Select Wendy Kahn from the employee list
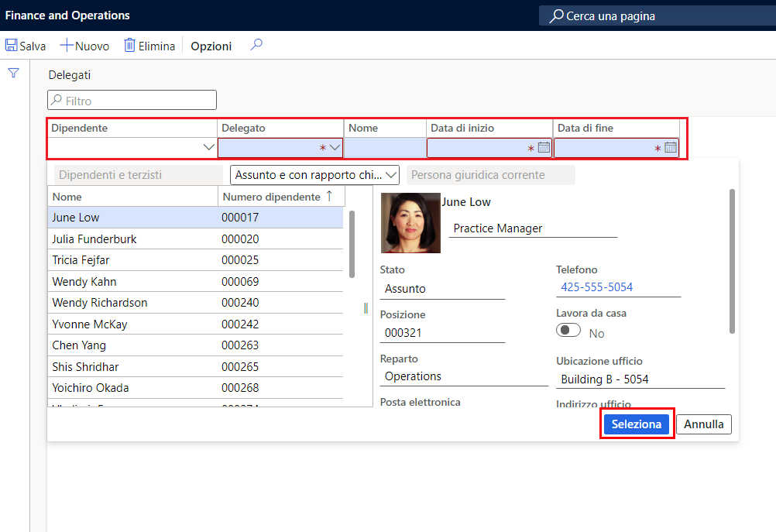776x532 pixels. point(84,281)
